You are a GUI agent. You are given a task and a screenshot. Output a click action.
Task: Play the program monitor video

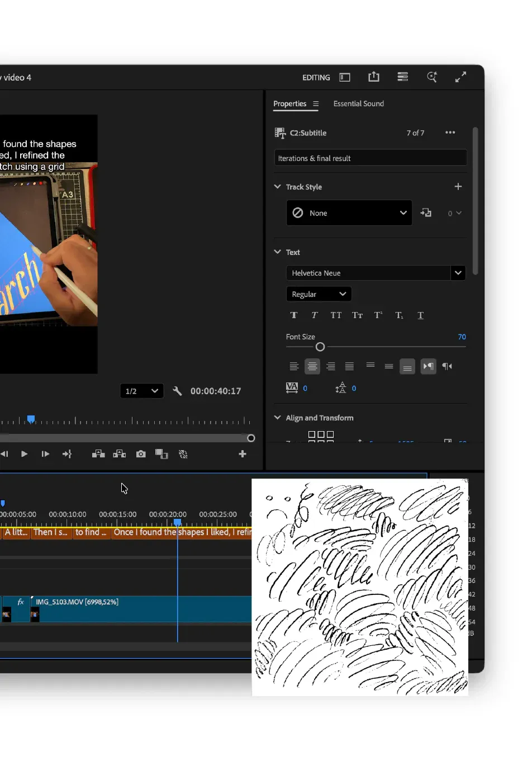(x=24, y=454)
